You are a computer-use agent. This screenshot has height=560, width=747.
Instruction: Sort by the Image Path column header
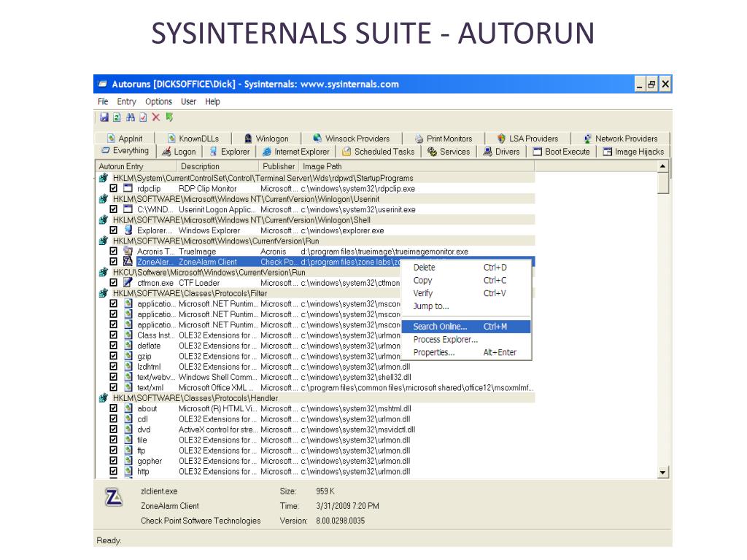(x=417, y=166)
